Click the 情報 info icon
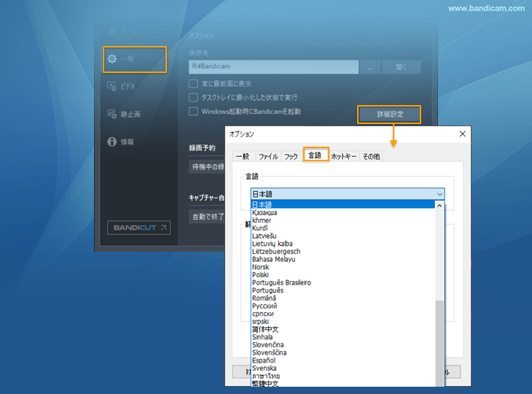 [112, 142]
